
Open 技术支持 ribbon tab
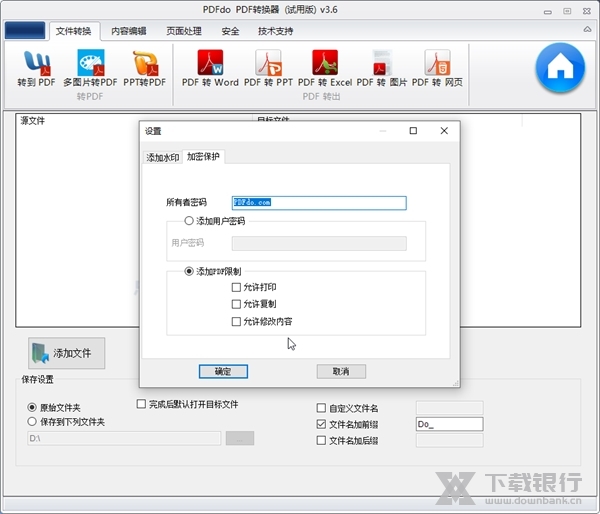coord(276,31)
